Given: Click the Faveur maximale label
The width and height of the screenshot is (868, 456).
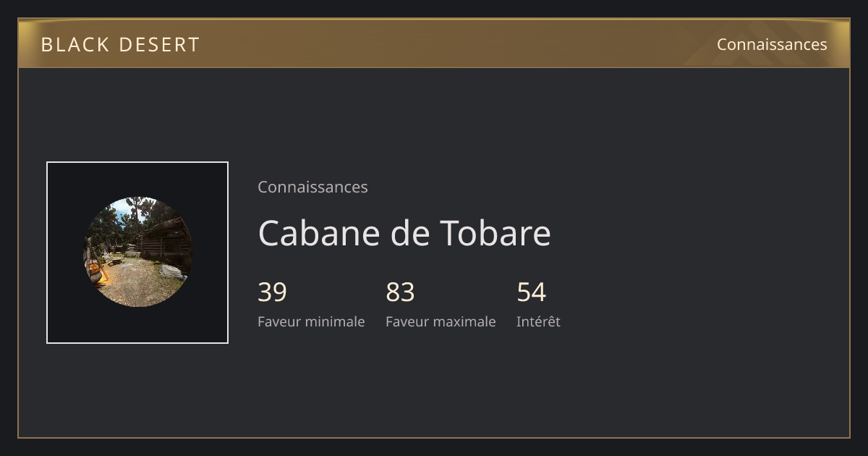Looking at the screenshot, I should [441, 321].
